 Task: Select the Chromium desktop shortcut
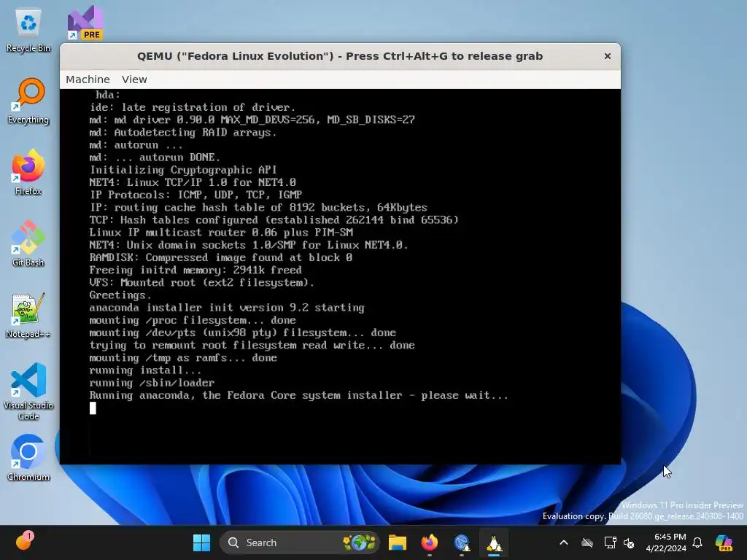28,458
